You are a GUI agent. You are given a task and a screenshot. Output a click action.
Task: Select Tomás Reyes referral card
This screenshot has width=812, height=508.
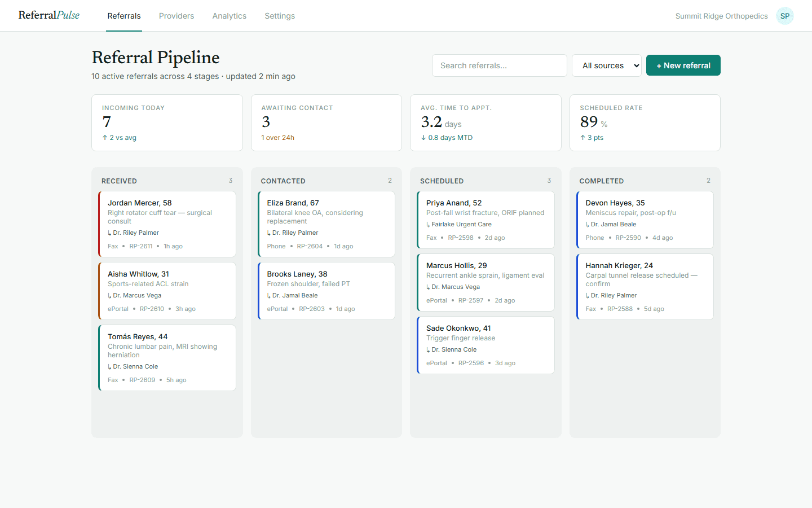(167, 358)
